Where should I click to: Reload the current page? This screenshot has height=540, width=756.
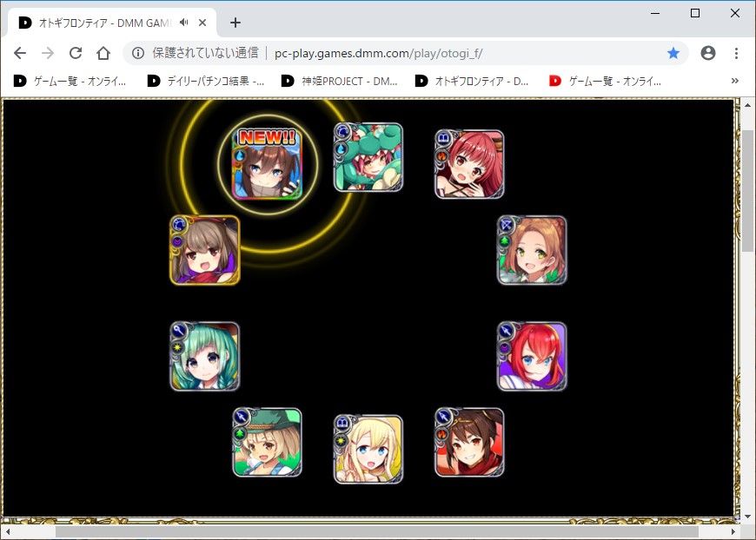[x=76, y=53]
